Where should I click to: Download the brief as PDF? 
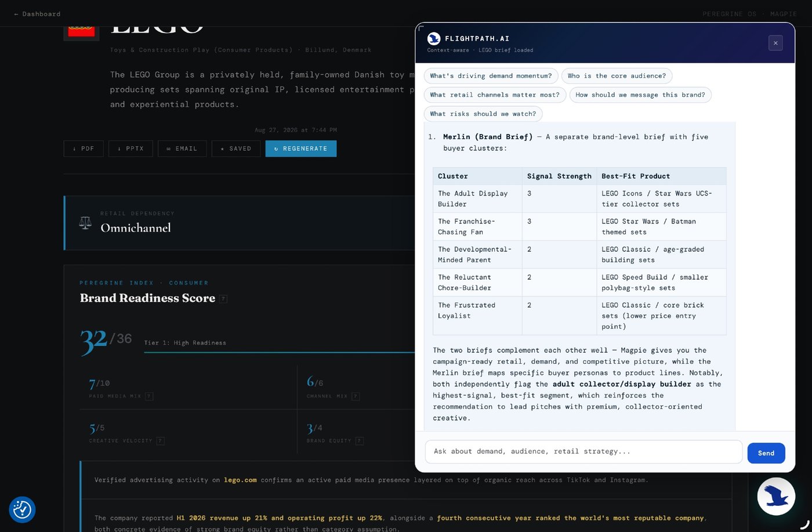[84, 149]
